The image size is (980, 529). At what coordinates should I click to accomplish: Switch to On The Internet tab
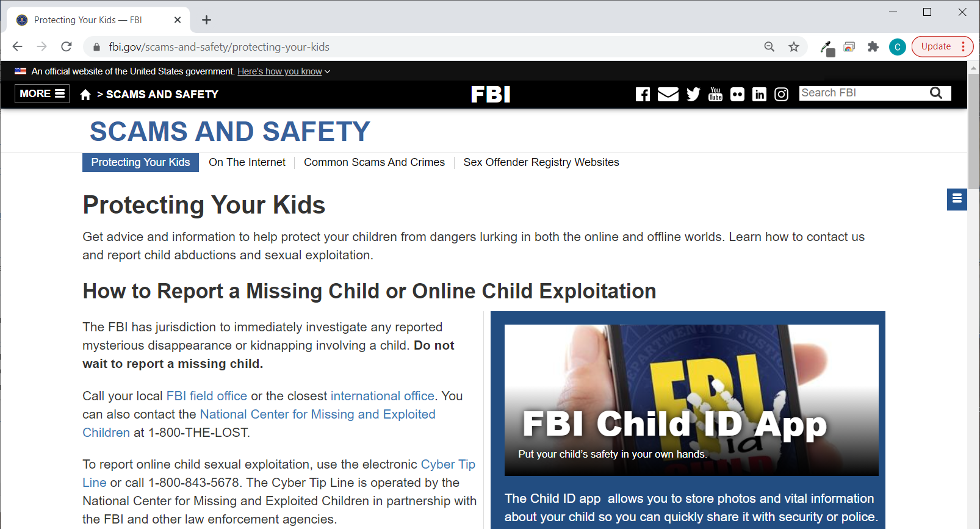tap(247, 162)
